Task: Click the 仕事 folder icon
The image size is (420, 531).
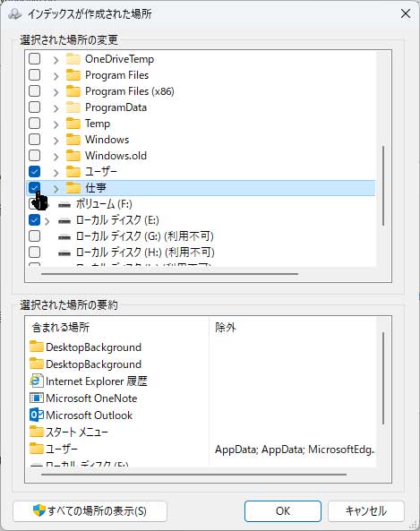Action: click(x=73, y=188)
